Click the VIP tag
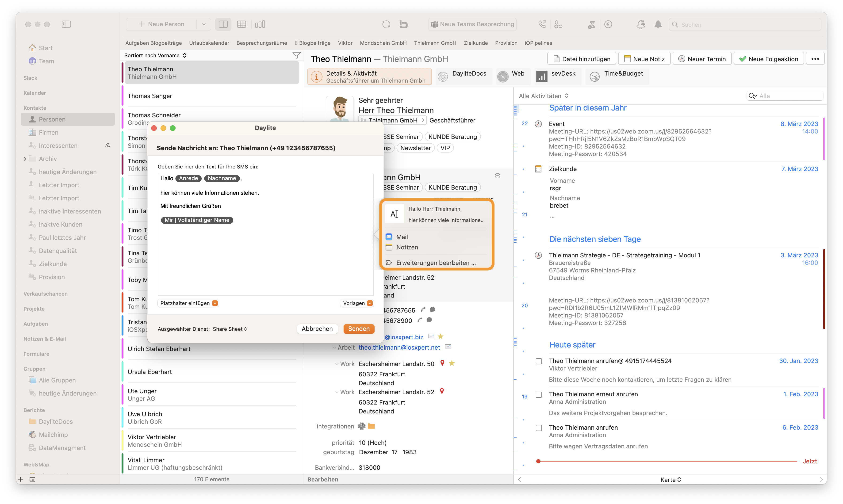This screenshot has width=843, height=504. click(445, 148)
